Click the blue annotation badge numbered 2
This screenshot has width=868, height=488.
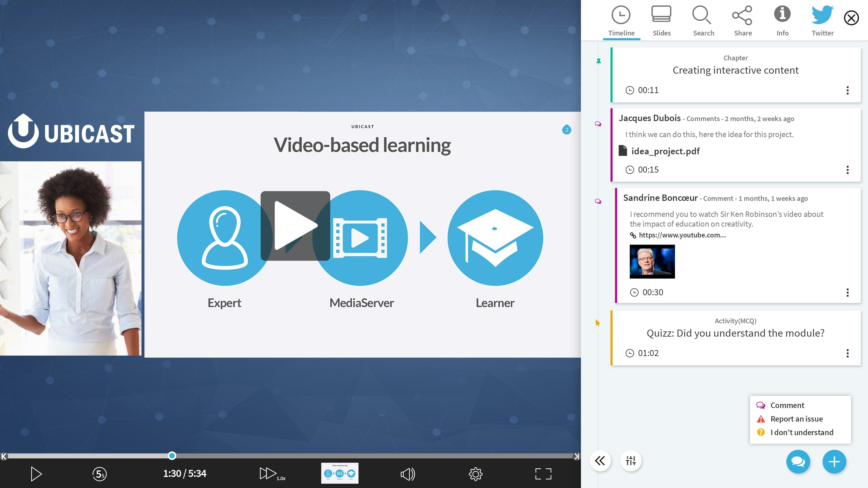pos(566,130)
